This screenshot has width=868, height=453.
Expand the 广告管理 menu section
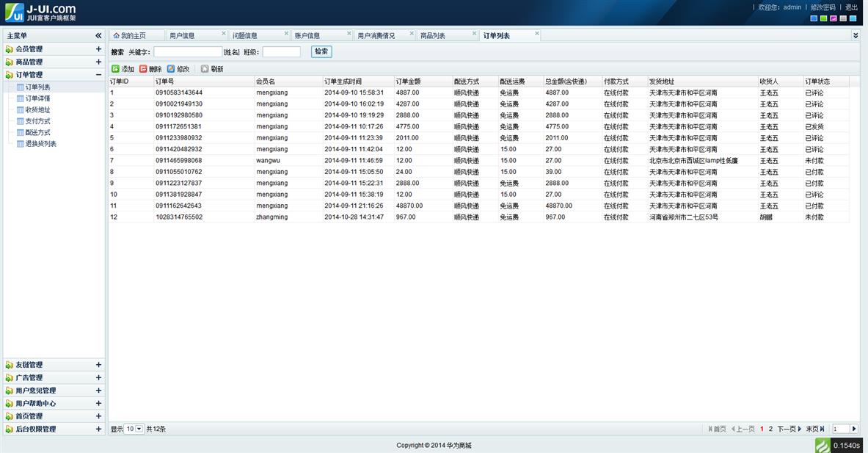(x=98, y=377)
